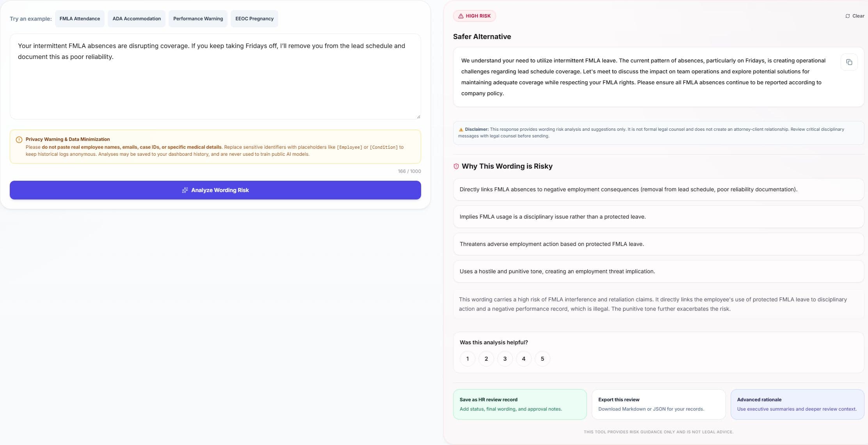Image resolution: width=868 pixels, height=445 pixels.
Task: Copy the safer alternative text
Action: pyautogui.click(x=849, y=62)
